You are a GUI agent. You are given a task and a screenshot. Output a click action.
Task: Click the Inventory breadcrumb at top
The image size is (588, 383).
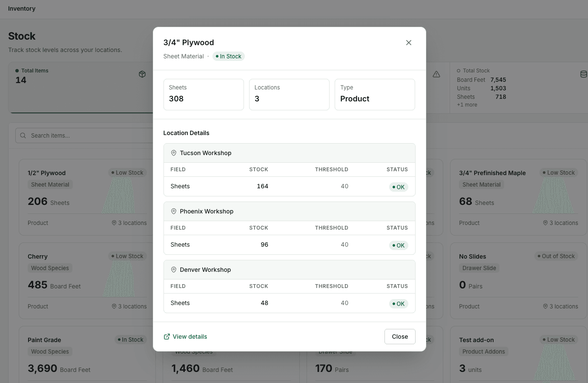[22, 9]
